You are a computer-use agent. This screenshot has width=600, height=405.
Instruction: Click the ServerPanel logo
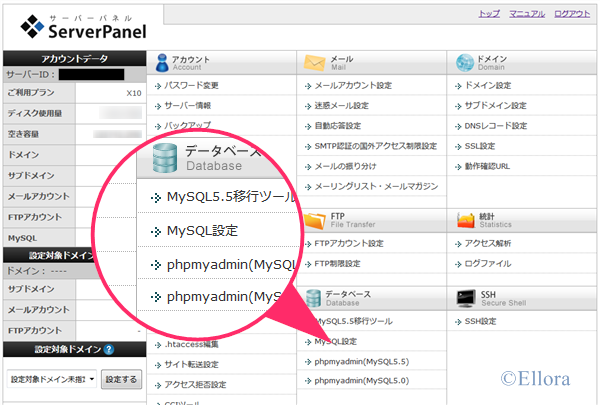tap(83, 27)
